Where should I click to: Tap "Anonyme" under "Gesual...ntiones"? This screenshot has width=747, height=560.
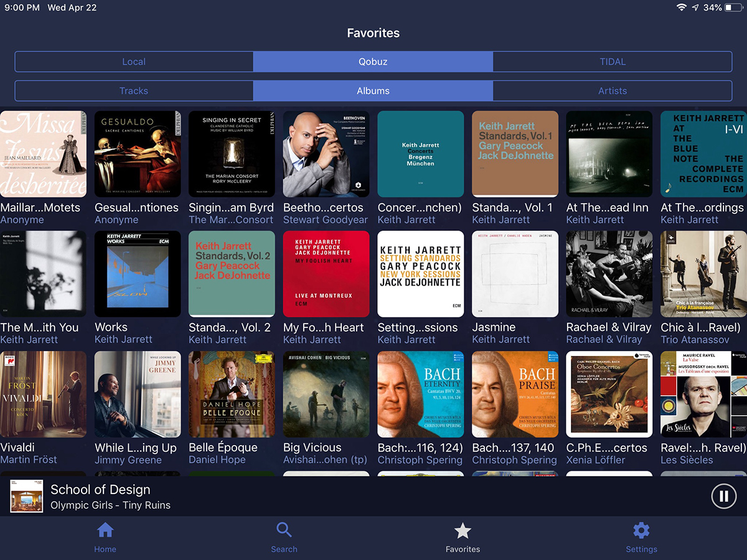point(116,220)
